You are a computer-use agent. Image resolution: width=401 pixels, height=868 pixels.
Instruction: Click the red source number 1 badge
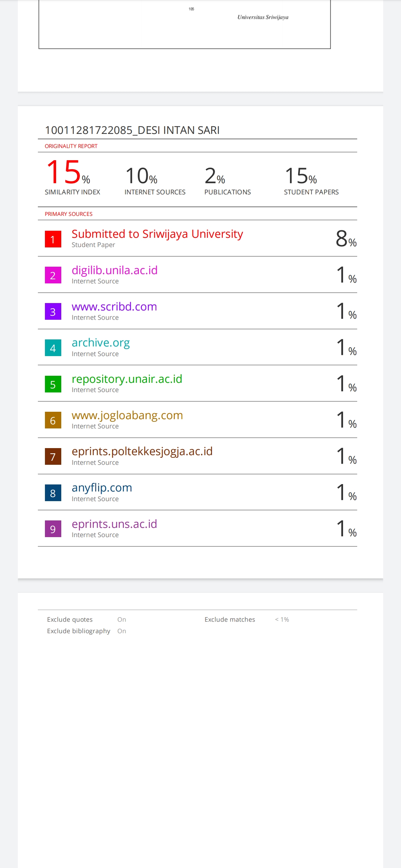point(53,239)
